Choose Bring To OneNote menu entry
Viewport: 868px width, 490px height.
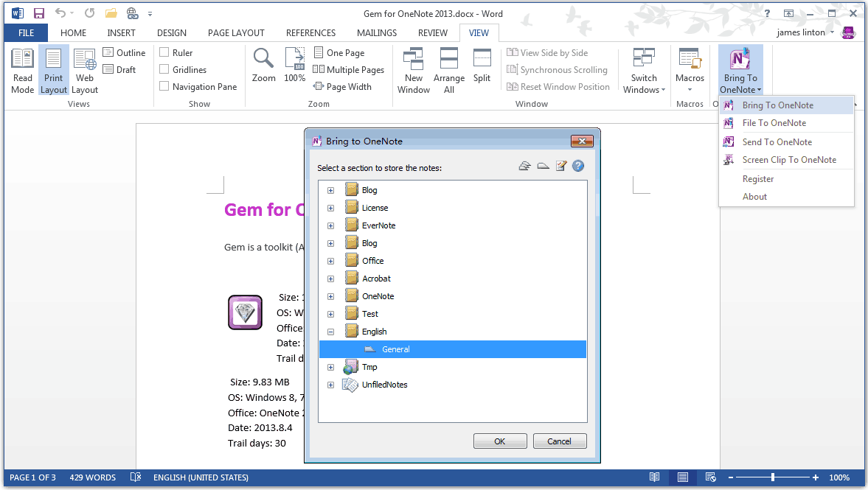point(786,105)
